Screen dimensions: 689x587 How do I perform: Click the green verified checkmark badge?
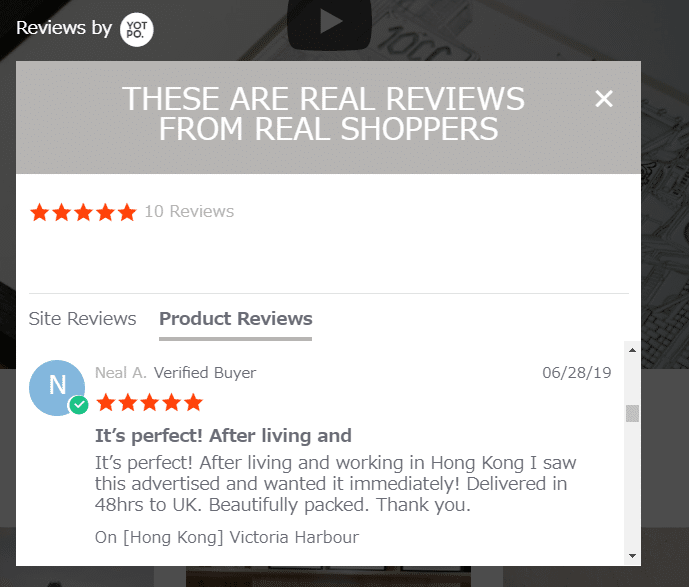pos(79,405)
